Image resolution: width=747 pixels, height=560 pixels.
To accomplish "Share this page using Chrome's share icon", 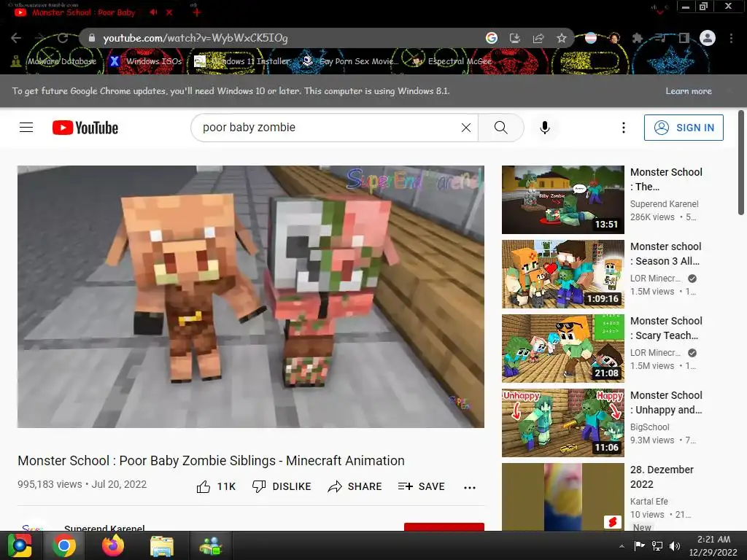I will (x=538, y=38).
